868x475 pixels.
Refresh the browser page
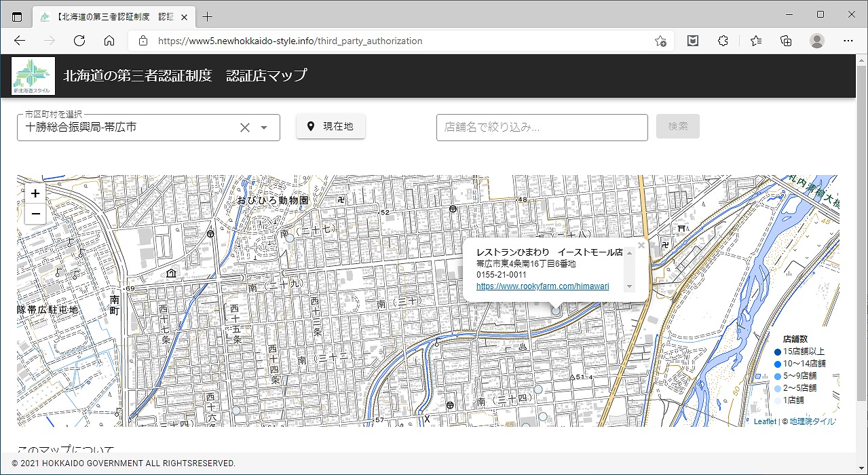(79, 41)
